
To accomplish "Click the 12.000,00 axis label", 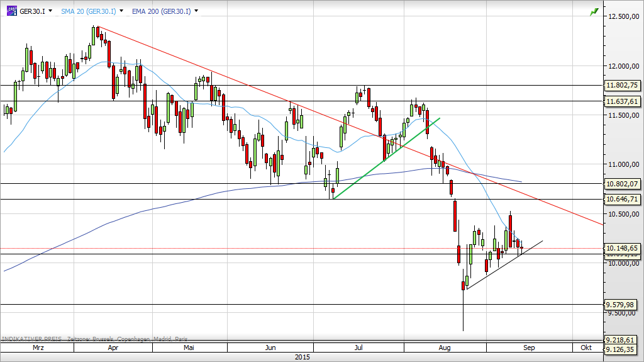I will tap(623, 66).
